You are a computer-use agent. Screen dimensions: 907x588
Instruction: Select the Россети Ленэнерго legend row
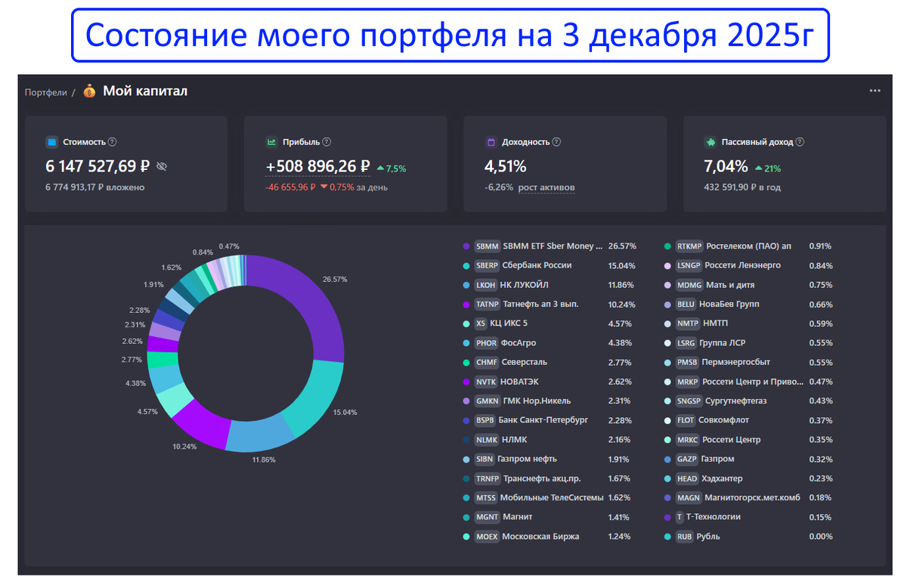(749, 265)
